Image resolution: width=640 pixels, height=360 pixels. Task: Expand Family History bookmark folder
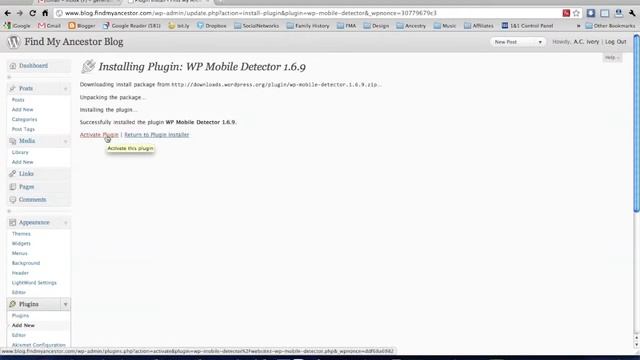[x=308, y=26]
